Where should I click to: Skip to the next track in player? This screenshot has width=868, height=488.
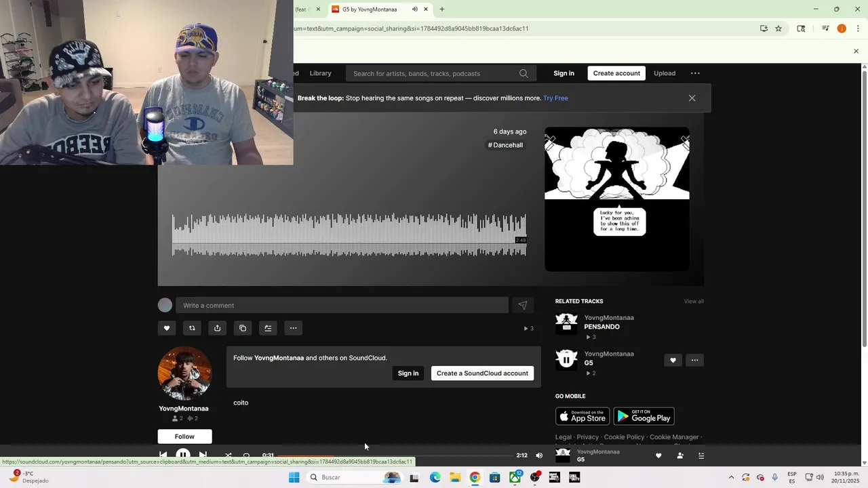coord(203,455)
